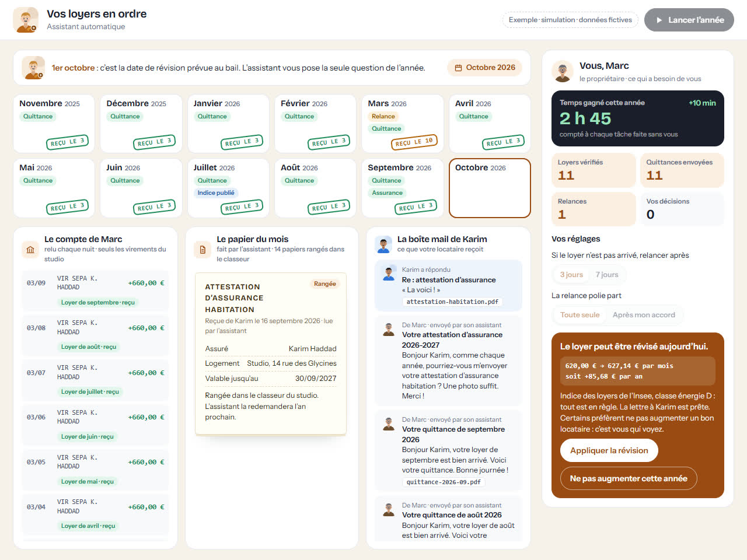This screenshot has height=560, width=747.
Task: Click the "Temps gagné cette année" 2 h 45 card
Action: click(638, 118)
